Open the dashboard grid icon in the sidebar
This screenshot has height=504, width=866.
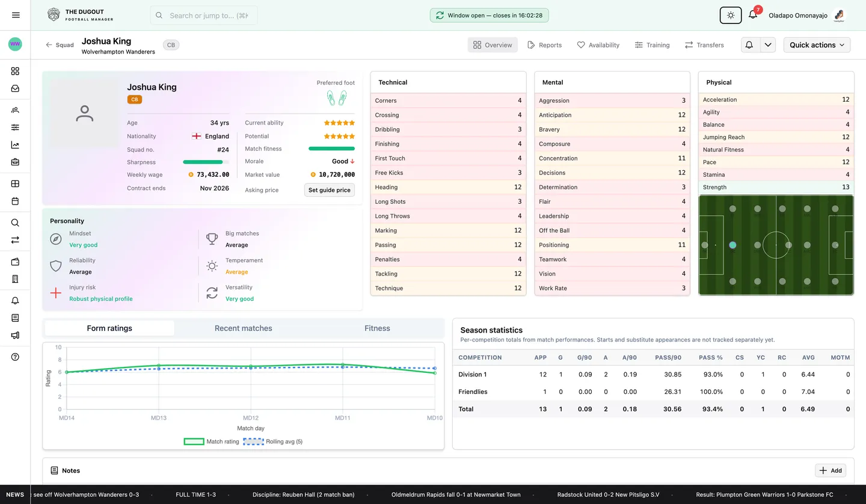[x=15, y=71]
